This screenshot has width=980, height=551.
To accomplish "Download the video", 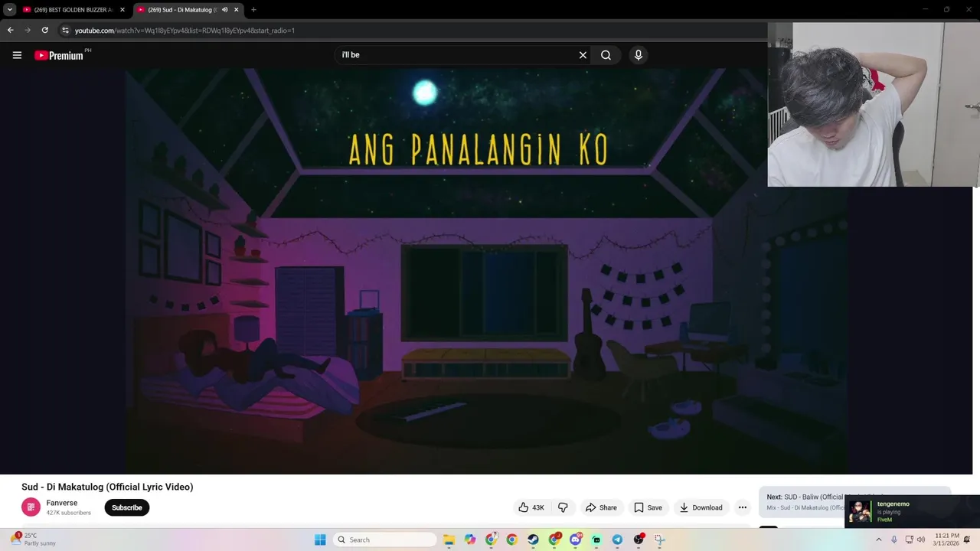I will click(701, 507).
